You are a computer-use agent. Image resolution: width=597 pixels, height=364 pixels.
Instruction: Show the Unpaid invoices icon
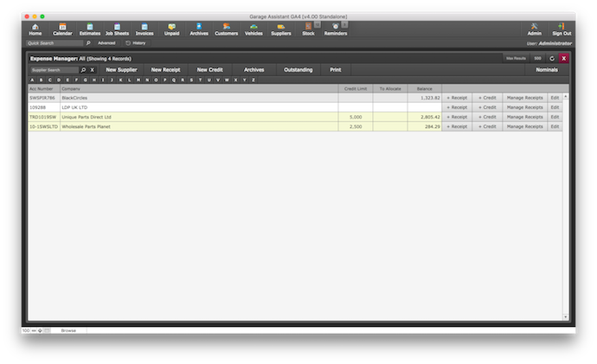click(172, 29)
